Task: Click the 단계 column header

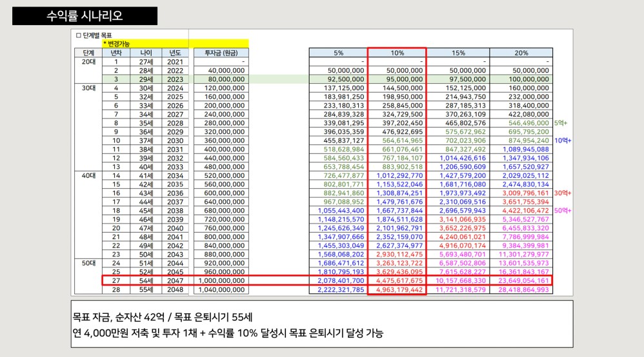Action: click(x=88, y=53)
